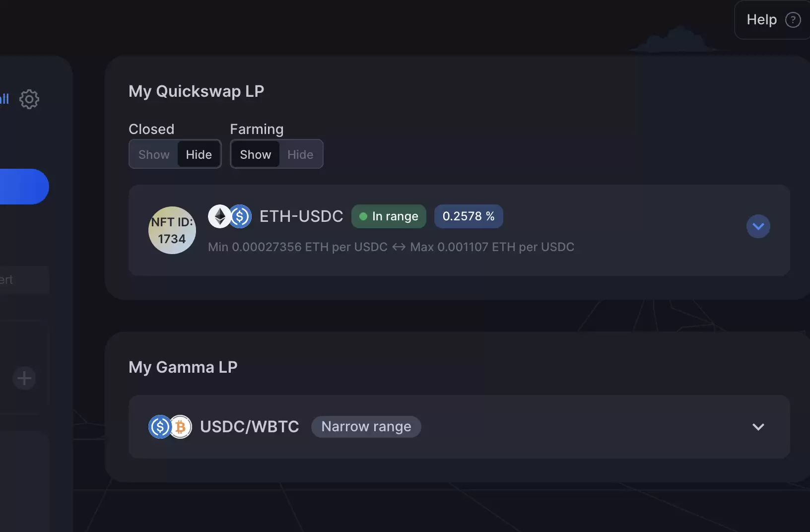The image size is (810, 532).
Task: Click the WBTC bitcoin icon
Action: 181,427
